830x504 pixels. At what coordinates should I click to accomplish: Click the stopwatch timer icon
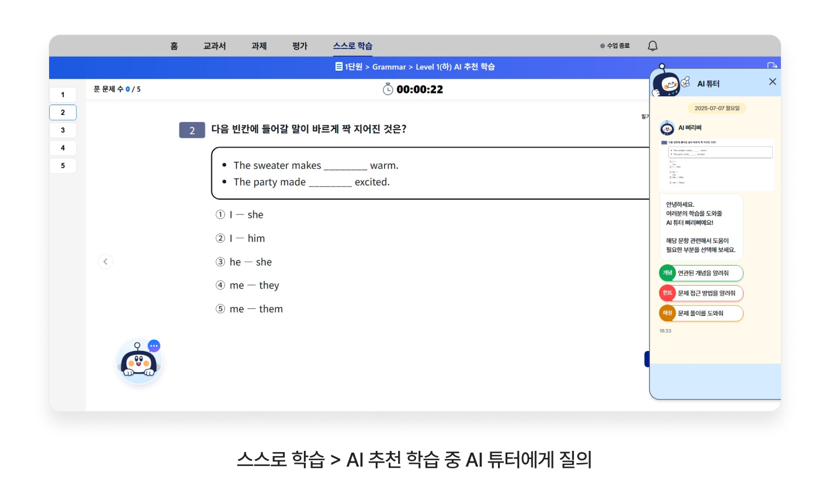[388, 89]
